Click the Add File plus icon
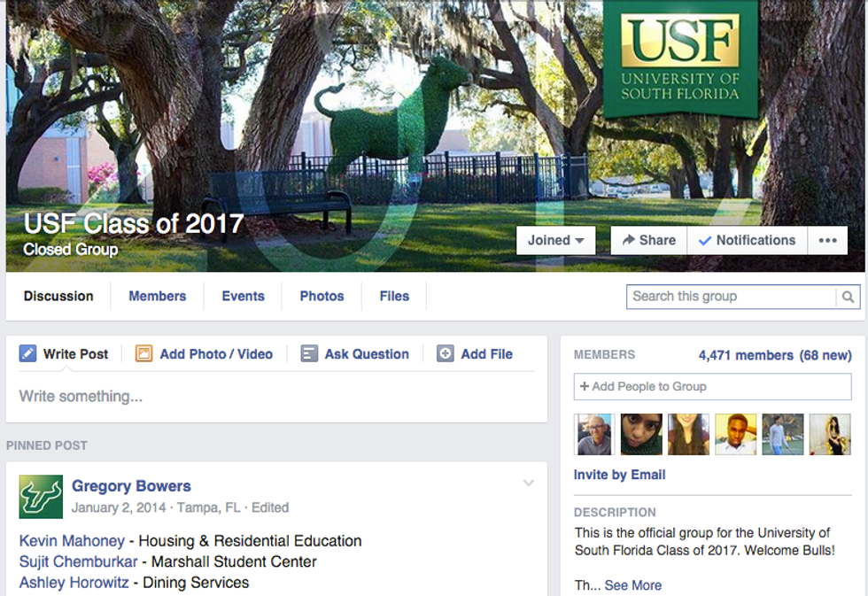868x596 pixels. [445, 353]
